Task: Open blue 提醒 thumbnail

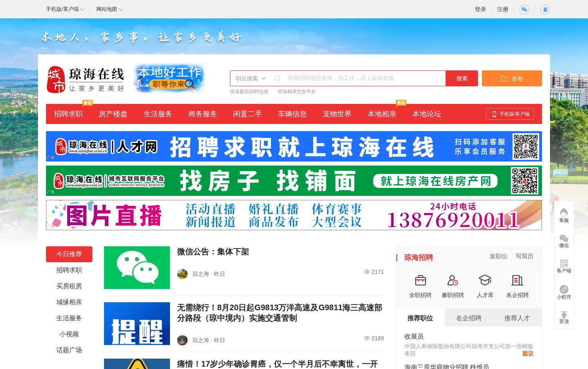Action: tap(137, 323)
